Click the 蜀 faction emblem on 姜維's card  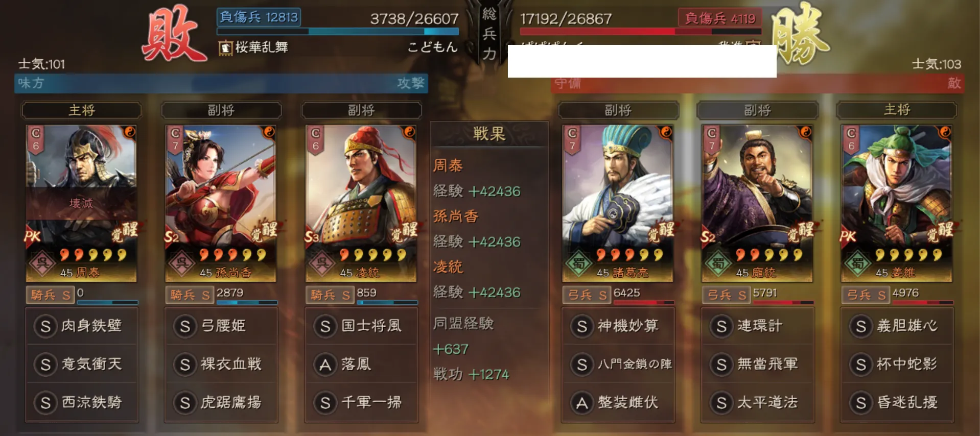858,263
